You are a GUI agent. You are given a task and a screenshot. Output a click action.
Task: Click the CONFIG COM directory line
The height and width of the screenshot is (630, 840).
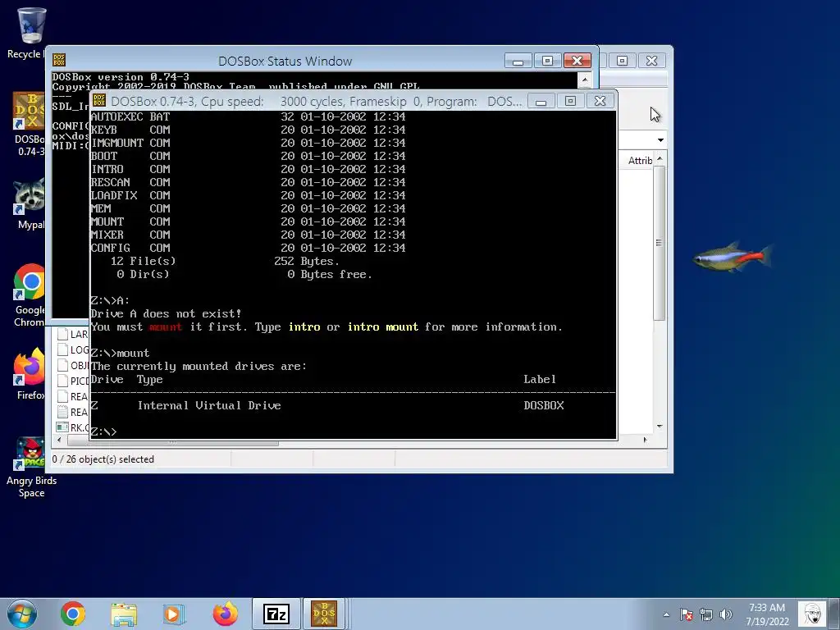point(248,248)
